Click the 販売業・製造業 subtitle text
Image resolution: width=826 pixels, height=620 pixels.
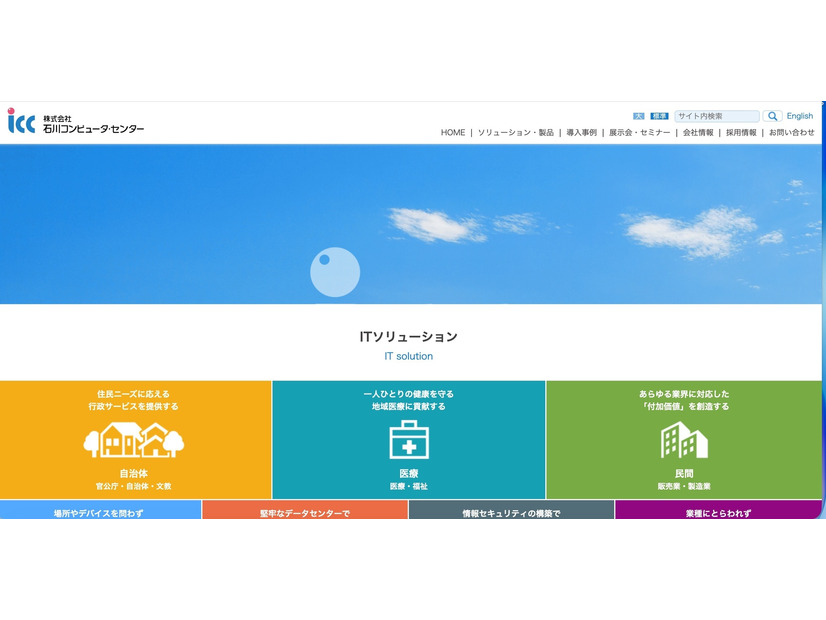coord(684,486)
